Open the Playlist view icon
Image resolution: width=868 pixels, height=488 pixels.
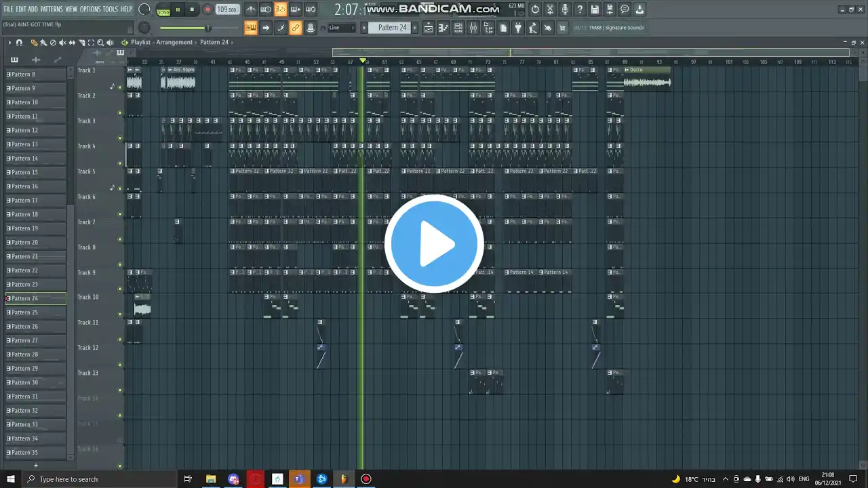tap(429, 28)
